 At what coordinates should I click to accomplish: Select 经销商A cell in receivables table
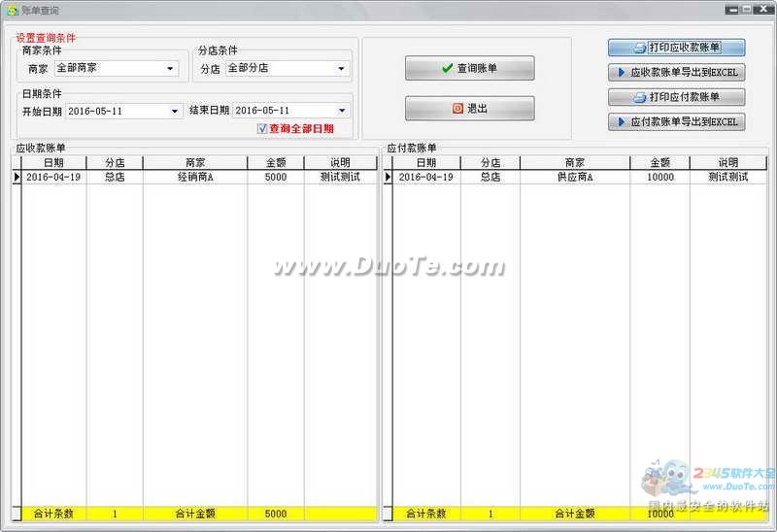195,177
